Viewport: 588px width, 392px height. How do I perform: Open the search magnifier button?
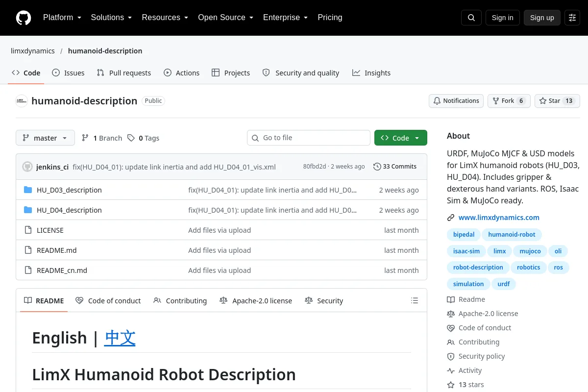(471, 18)
